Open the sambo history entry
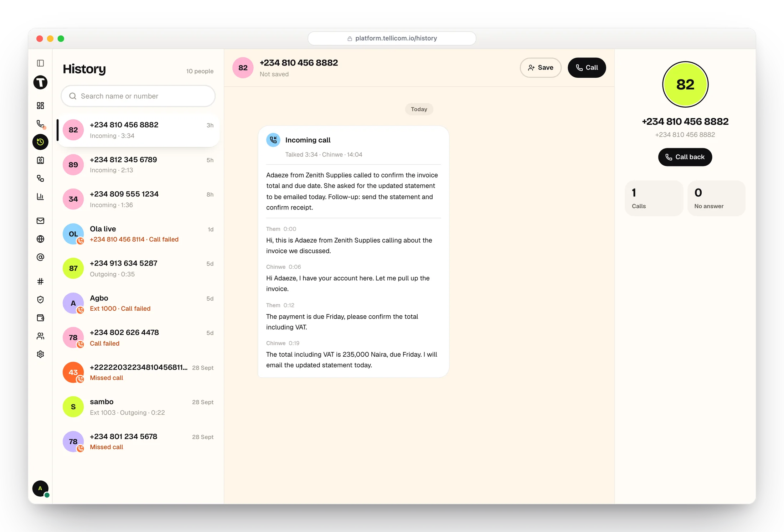784x532 pixels. tap(138, 407)
